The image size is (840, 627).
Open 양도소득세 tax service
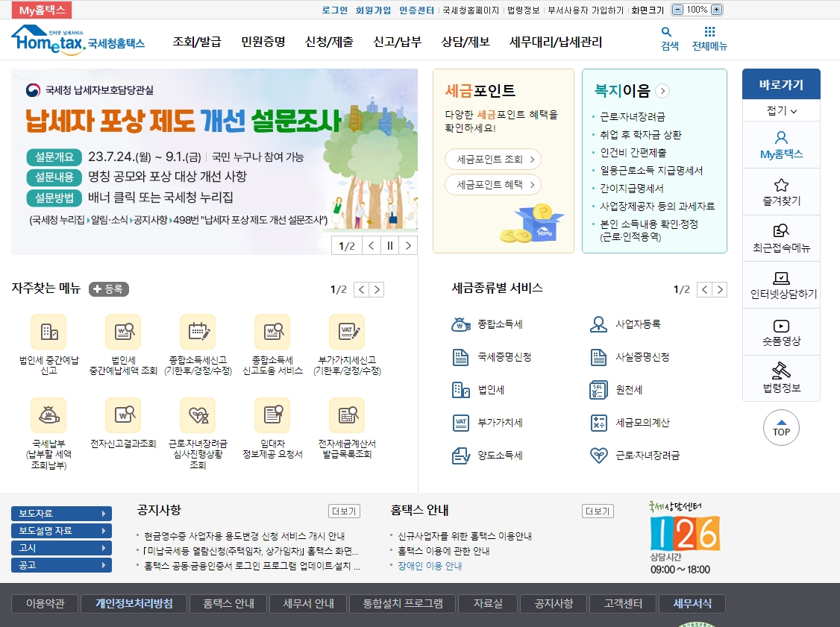pyautogui.click(x=487, y=456)
